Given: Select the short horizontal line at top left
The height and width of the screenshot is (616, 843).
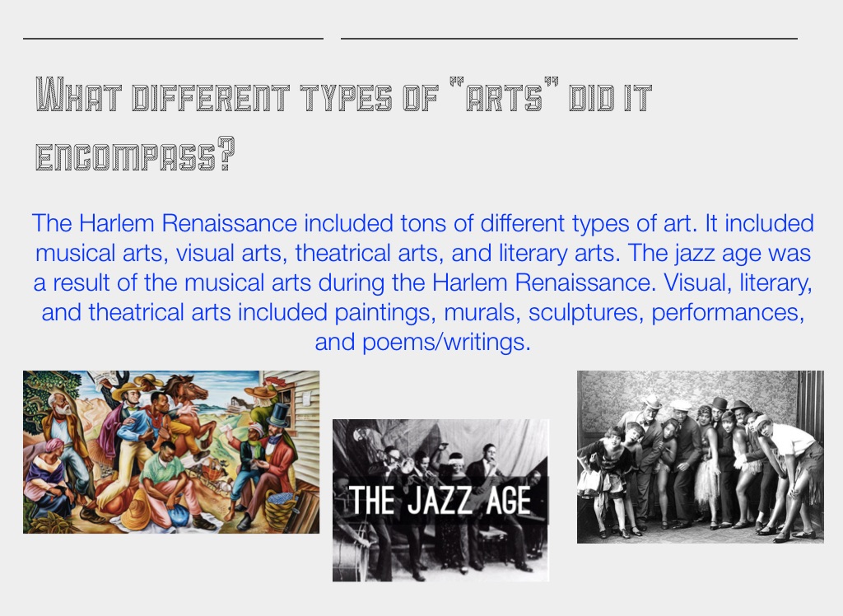Looking at the screenshot, I should coord(173,38).
